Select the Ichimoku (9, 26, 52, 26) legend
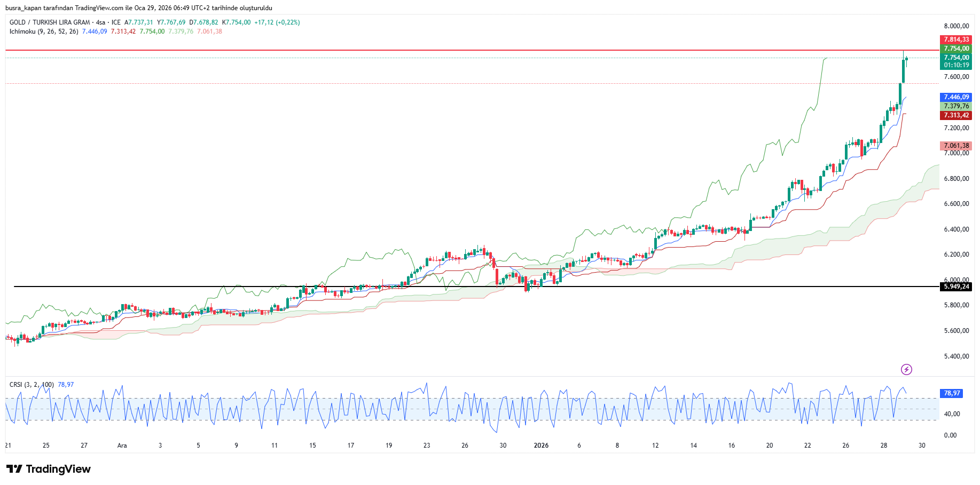Screen dimensions: 980x485 pyautogui.click(x=44, y=31)
